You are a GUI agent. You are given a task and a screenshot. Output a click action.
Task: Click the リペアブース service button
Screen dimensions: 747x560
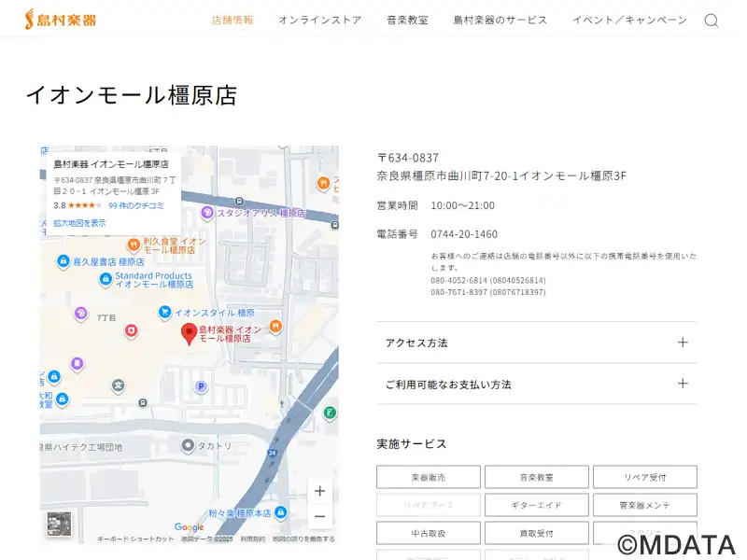click(429, 505)
